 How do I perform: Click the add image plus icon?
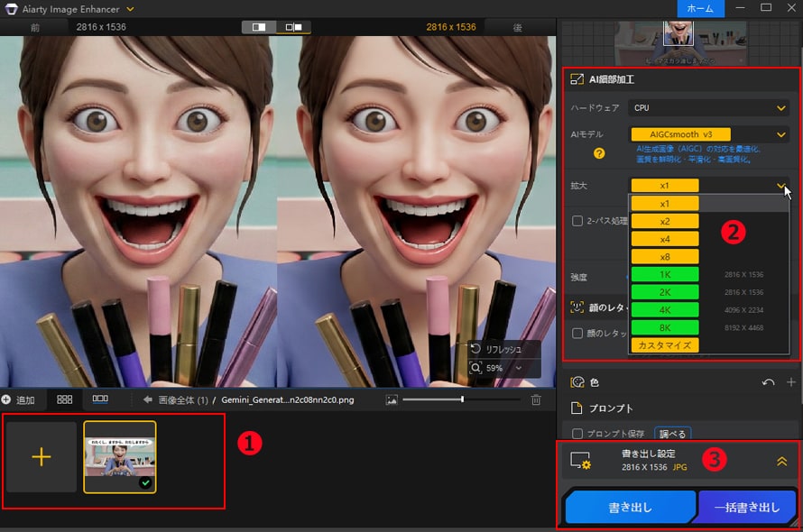coord(41,457)
